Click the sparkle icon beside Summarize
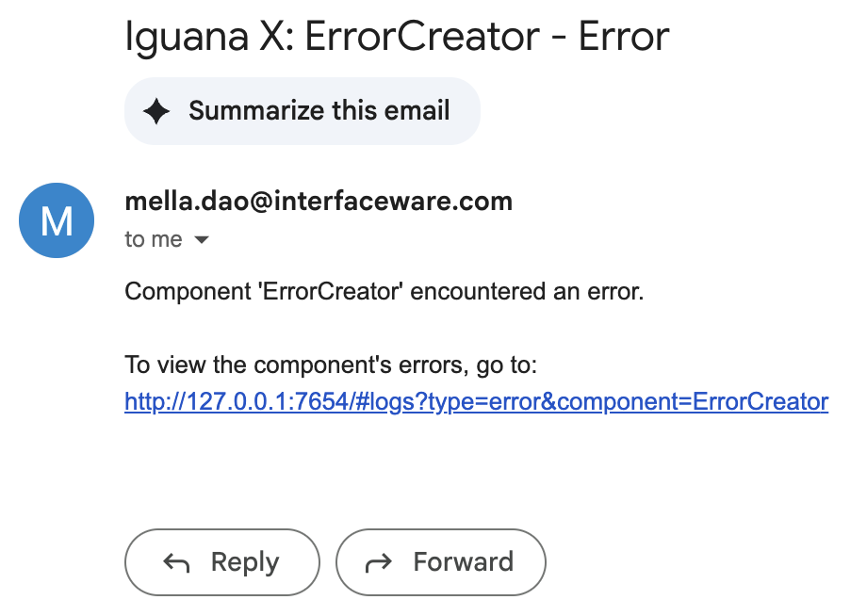The width and height of the screenshot is (867, 616). click(156, 111)
